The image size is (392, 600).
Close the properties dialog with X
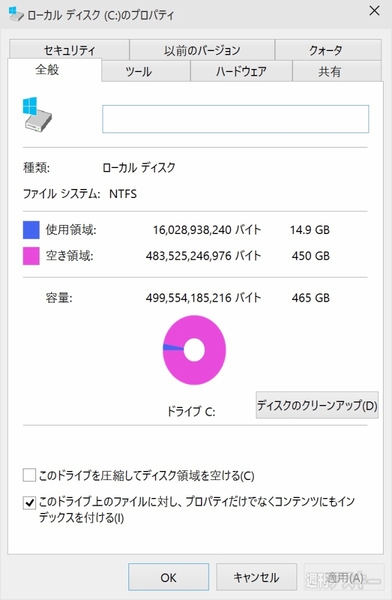coord(374,11)
